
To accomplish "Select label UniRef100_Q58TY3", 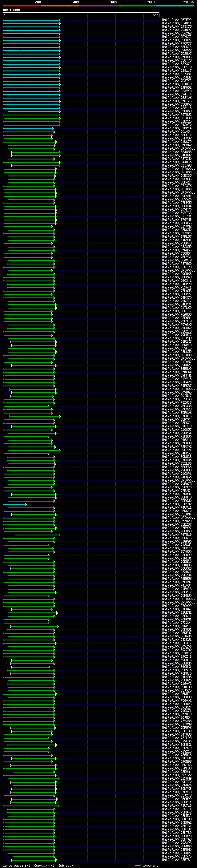I will coord(177,61).
